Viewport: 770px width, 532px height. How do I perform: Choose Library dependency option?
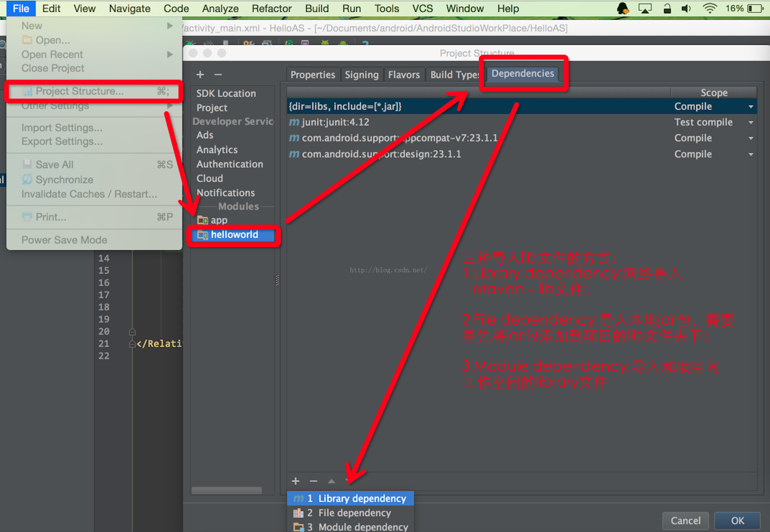pos(350,498)
